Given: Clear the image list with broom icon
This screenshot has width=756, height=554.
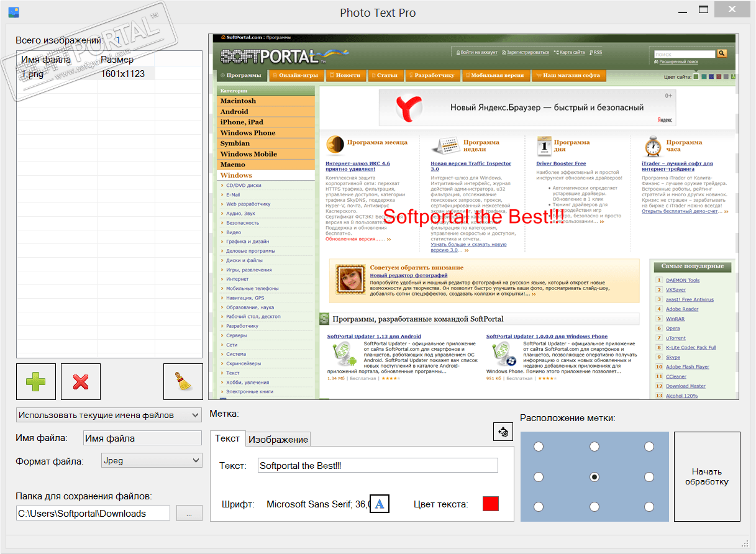Looking at the screenshot, I should [183, 381].
